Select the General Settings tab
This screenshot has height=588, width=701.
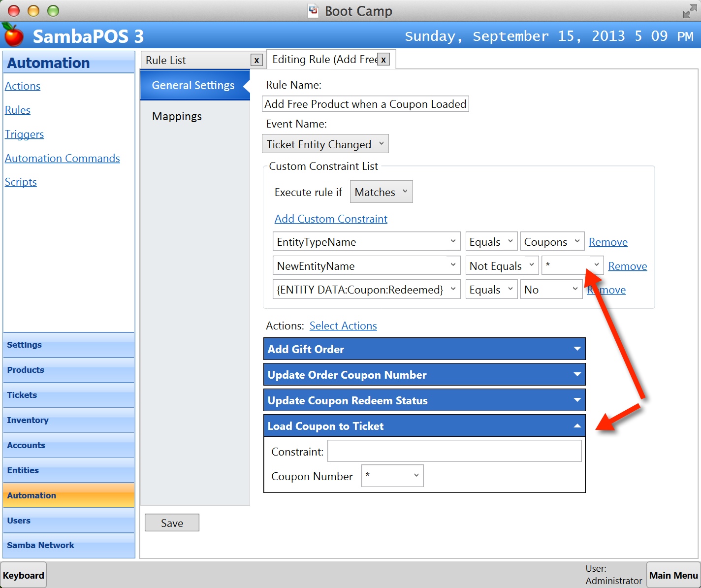coord(193,85)
